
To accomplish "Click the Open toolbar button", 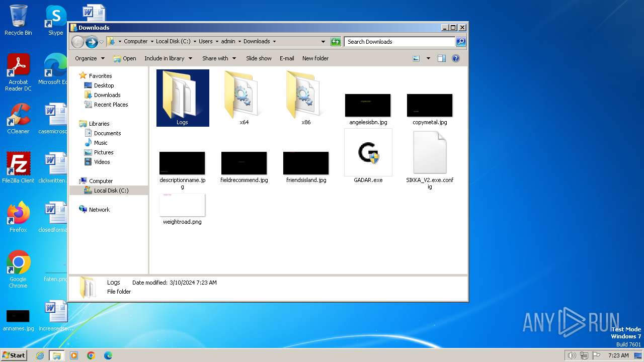I will (x=125, y=58).
